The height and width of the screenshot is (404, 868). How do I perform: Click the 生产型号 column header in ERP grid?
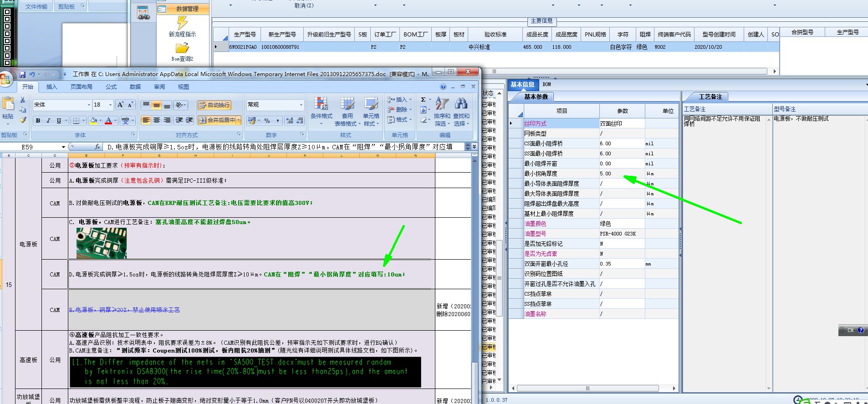245,34
